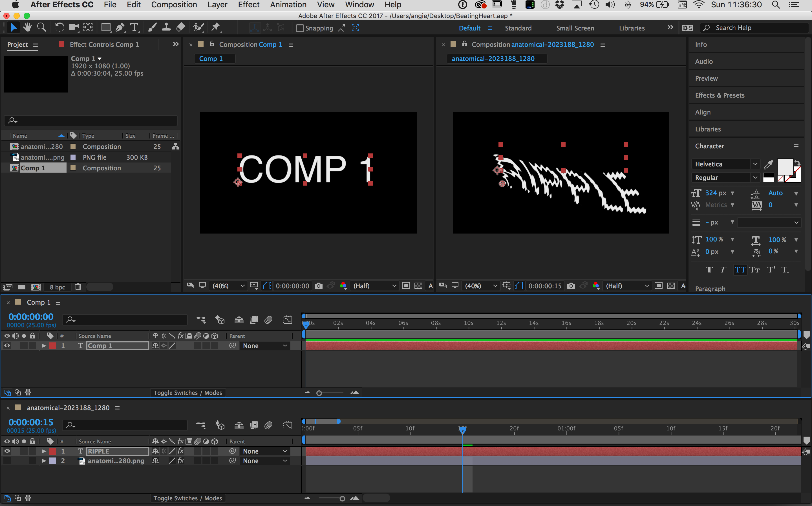Open the Helvetica font family dropdown
Viewport: 812px width, 506px height.
tap(754, 164)
